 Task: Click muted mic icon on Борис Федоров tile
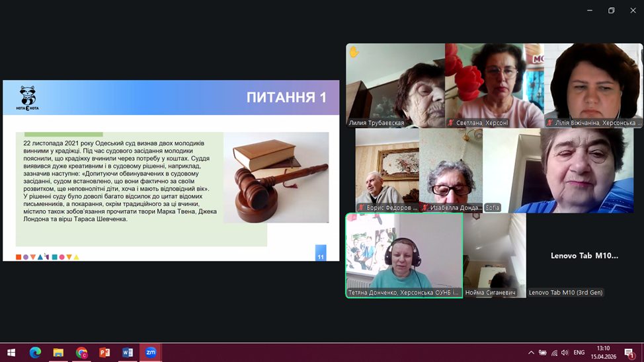361,207
